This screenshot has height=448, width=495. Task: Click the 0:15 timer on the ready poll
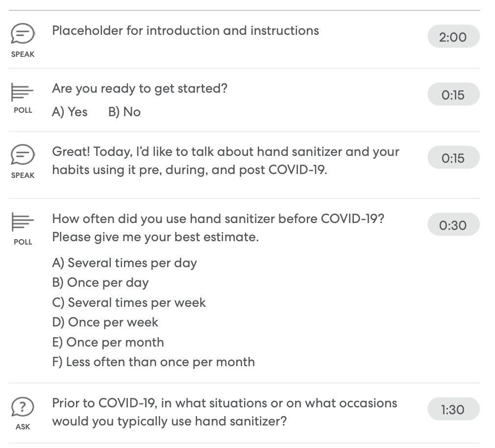pos(453,95)
